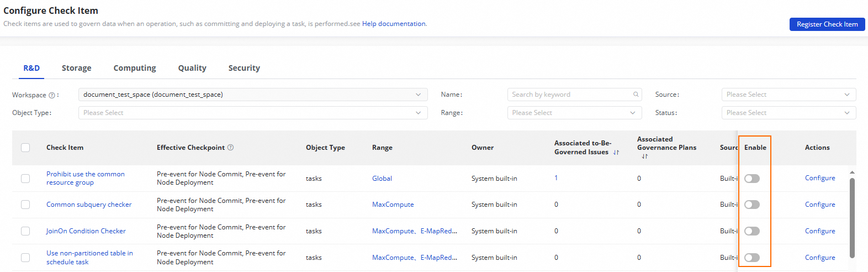Click MaxCompute range in Common subquery row
868x272 pixels.
point(393,205)
